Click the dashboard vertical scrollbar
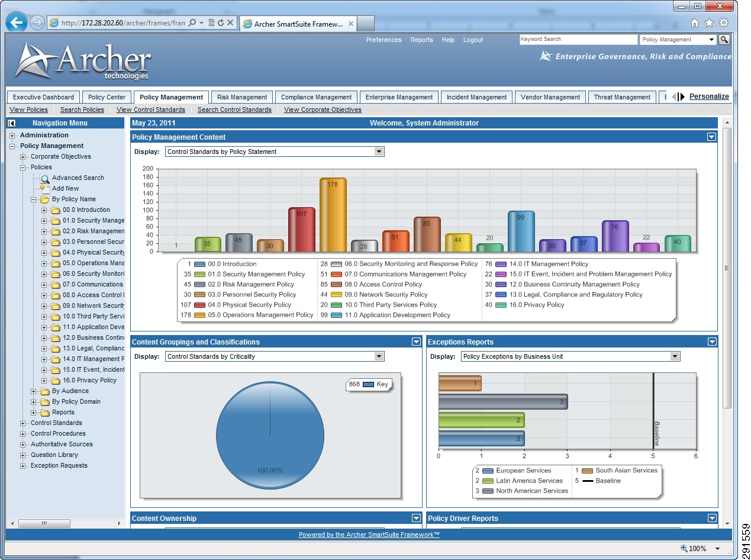This screenshot has height=560, width=751. [727, 268]
